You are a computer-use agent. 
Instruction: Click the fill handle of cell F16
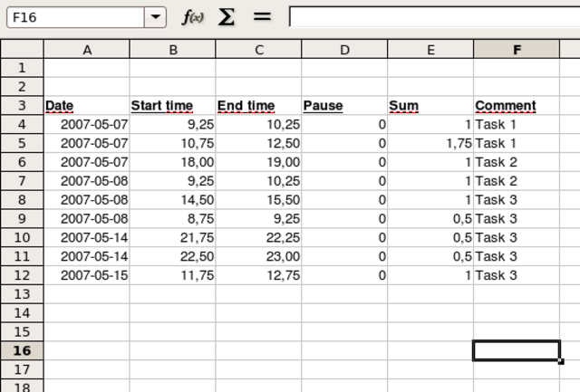(561, 361)
